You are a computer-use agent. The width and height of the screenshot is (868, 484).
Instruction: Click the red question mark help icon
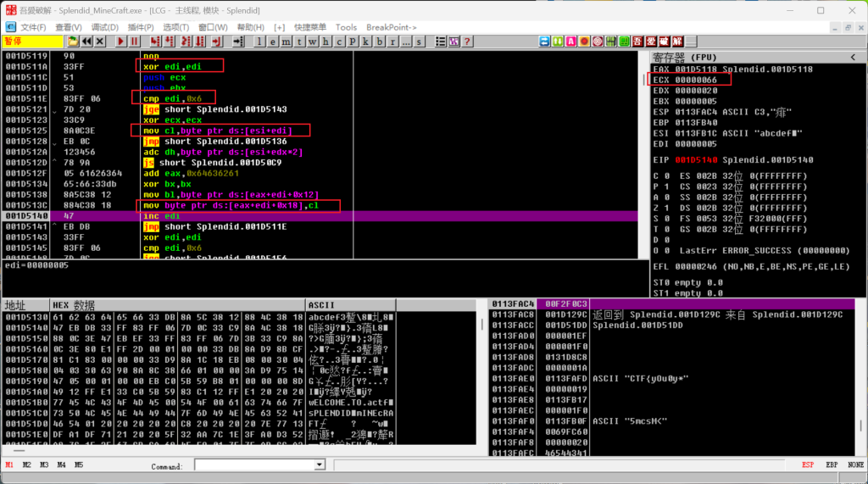(x=466, y=42)
